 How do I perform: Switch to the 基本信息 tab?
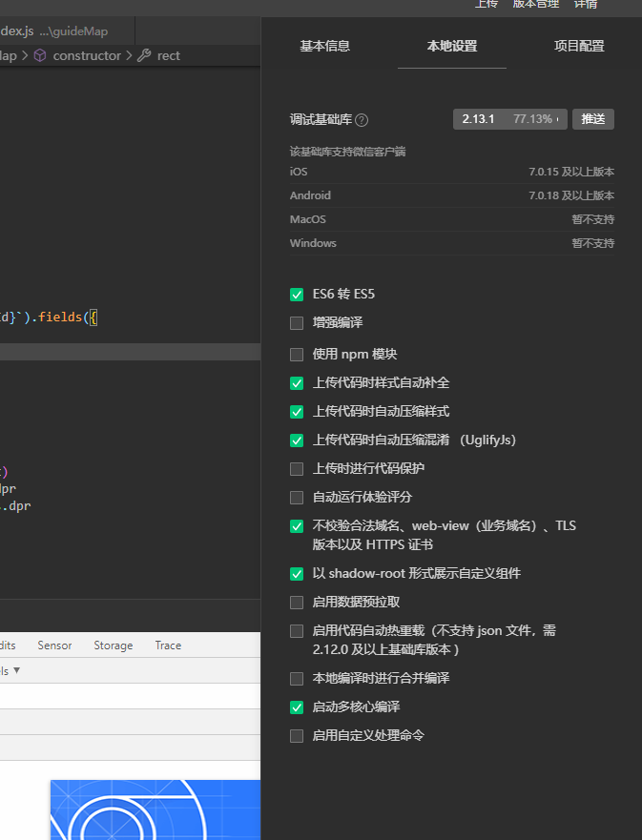324,46
